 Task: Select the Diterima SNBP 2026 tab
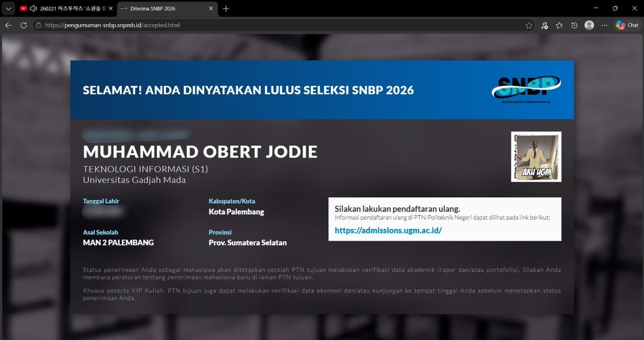(166, 9)
